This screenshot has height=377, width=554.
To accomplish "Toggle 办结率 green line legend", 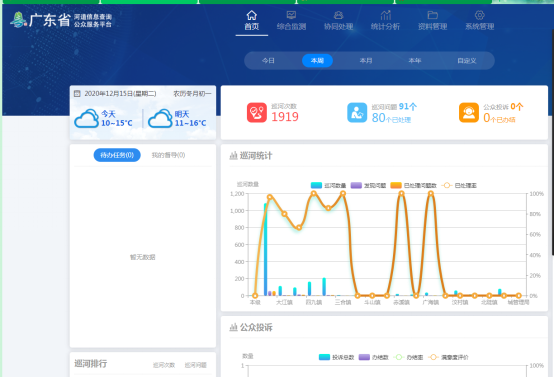I will click(x=408, y=357).
